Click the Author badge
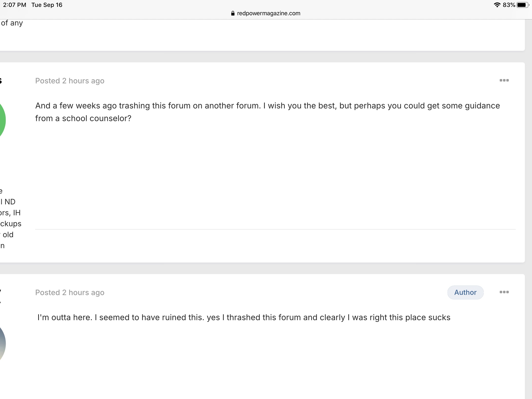The height and width of the screenshot is (399, 532). 465,292
